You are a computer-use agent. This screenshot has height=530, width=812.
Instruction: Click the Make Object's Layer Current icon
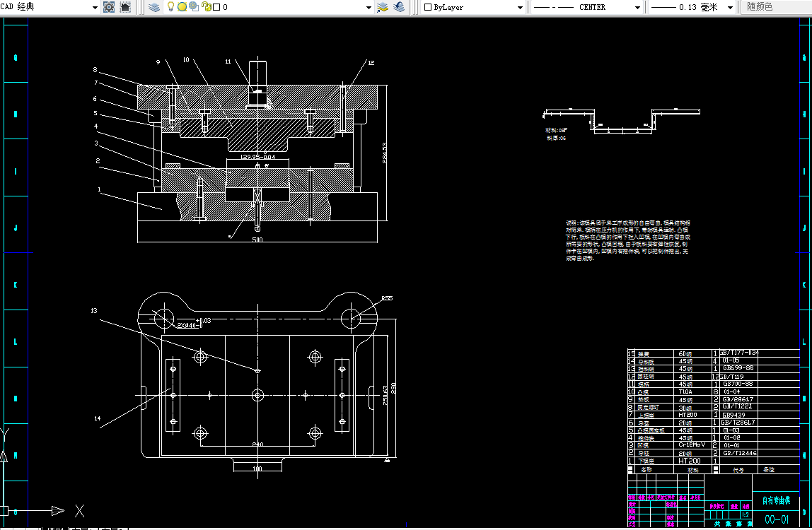point(382,7)
